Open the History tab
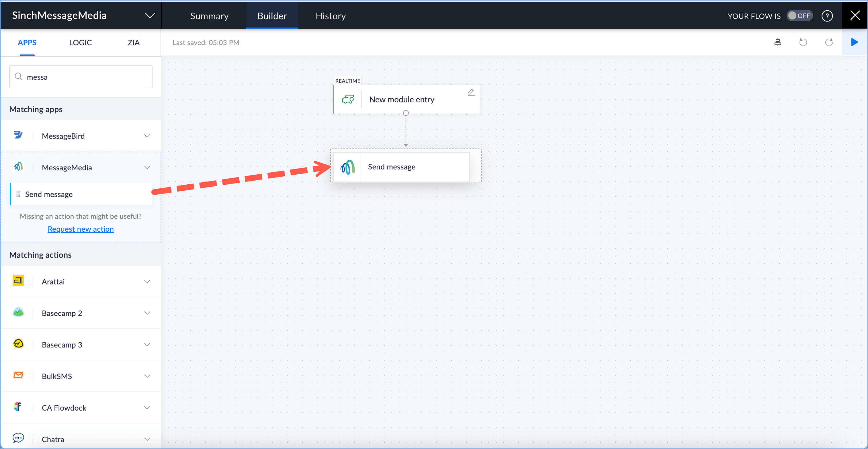Screen dimensions: 868x449 click(x=331, y=16)
